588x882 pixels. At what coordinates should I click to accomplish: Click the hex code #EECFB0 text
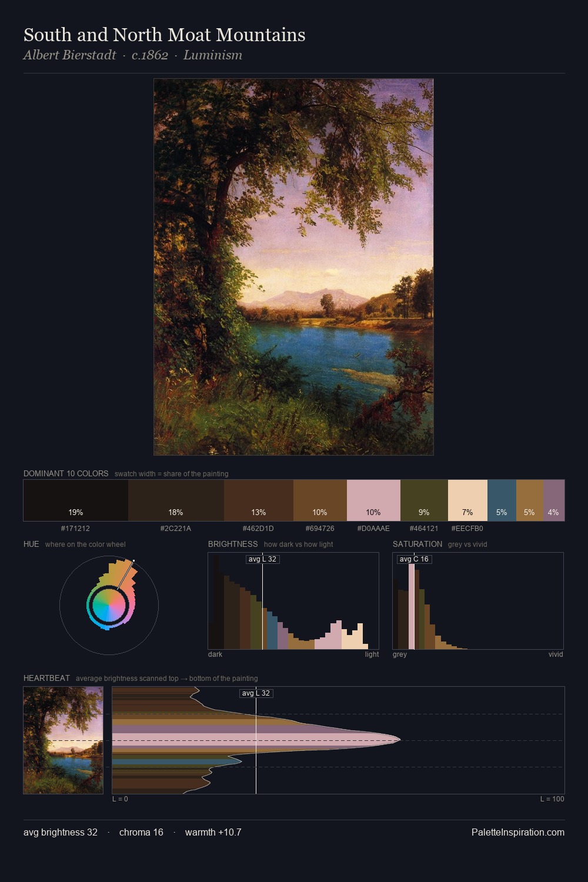tap(467, 529)
